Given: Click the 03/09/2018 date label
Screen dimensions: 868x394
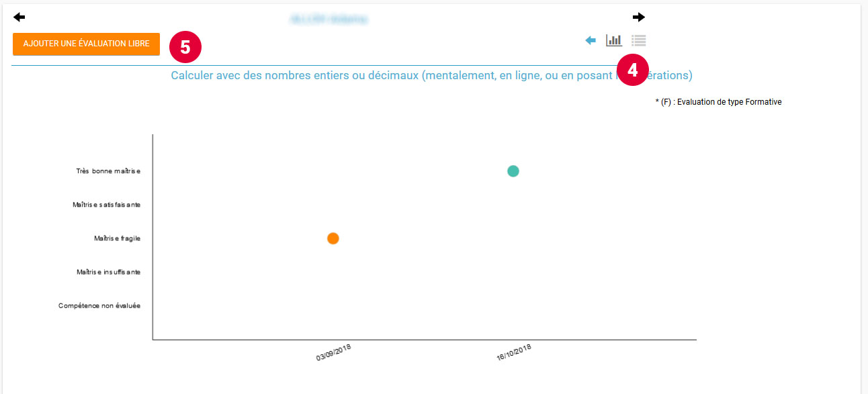Looking at the screenshot, I should click(x=334, y=353).
